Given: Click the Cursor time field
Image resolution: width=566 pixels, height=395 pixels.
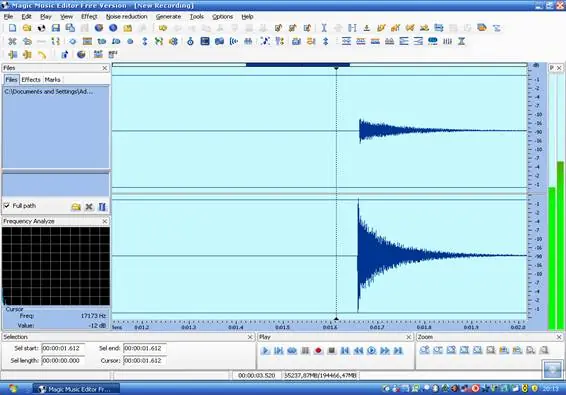Looking at the screenshot, I should (x=145, y=361).
